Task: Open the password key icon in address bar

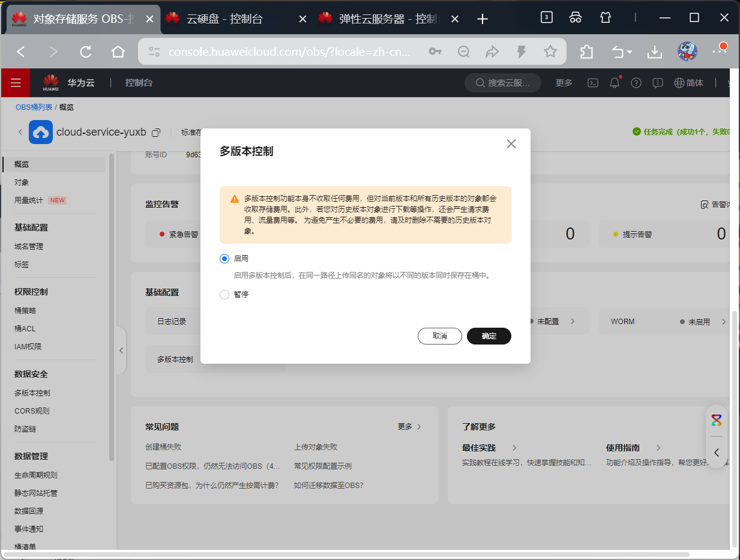Action: [435, 52]
